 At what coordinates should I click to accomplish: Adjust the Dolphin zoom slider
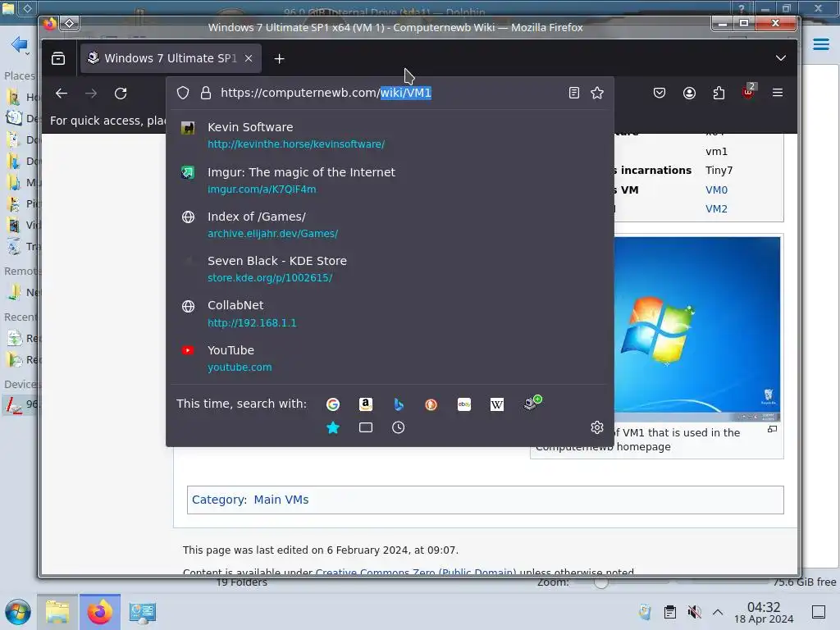[x=600, y=582]
